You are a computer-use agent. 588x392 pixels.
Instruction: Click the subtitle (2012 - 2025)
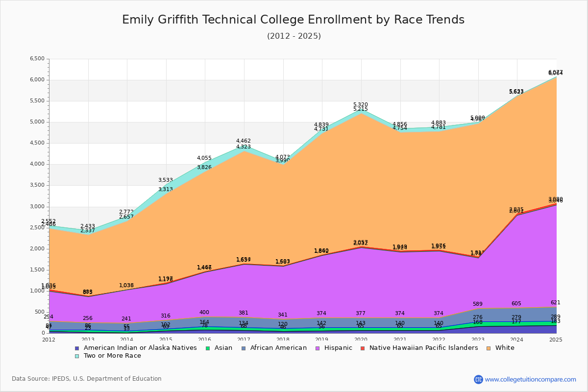tap(294, 36)
